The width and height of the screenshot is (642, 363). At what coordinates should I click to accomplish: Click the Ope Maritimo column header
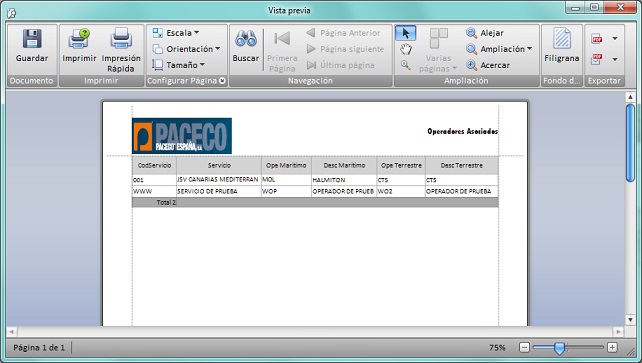pyautogui.click(x=286, y=165)
